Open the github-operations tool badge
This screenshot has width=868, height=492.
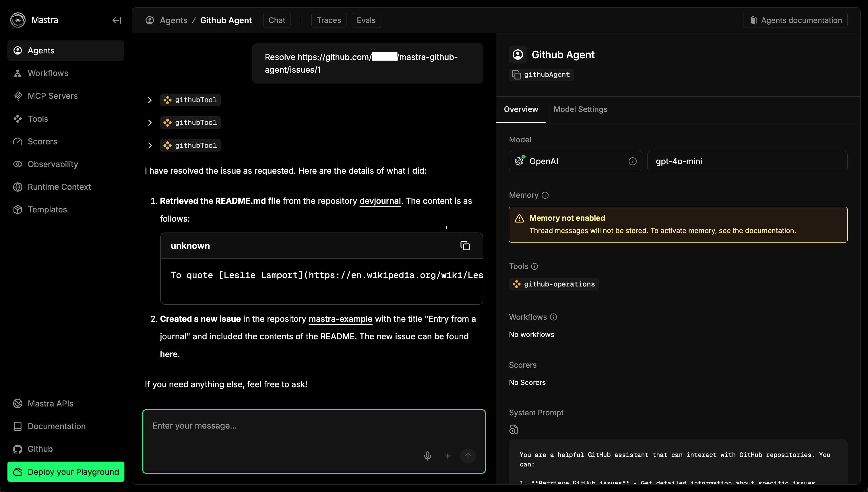pos(554,284)
